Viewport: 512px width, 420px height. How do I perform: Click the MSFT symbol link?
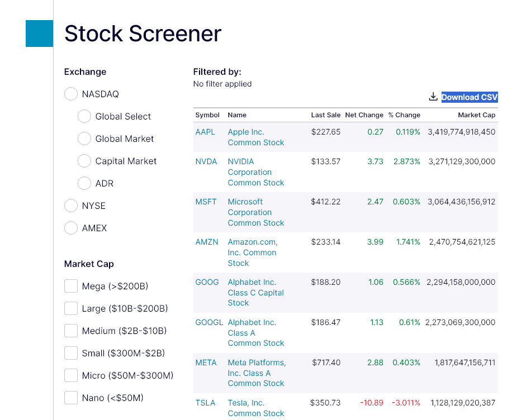coord(206,202)
